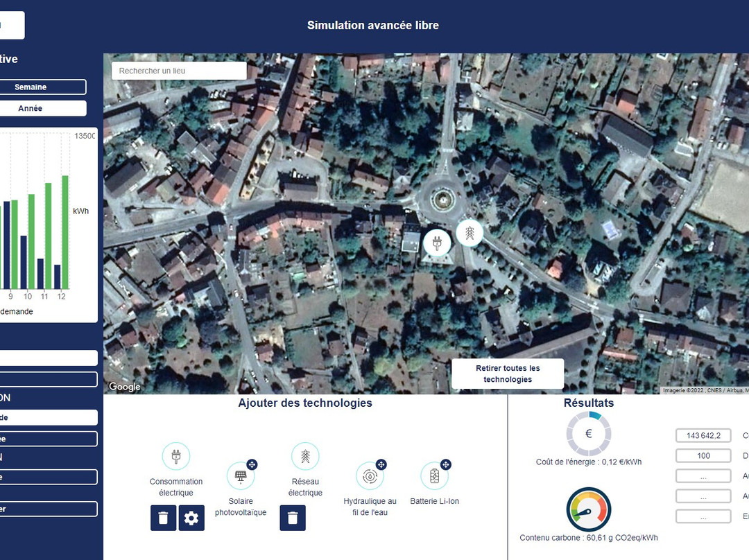This screenshot has width=749, height=560.
Task: Click the Coût de l'énergie 0,12 €/kWh text
Action: point(589,462)
